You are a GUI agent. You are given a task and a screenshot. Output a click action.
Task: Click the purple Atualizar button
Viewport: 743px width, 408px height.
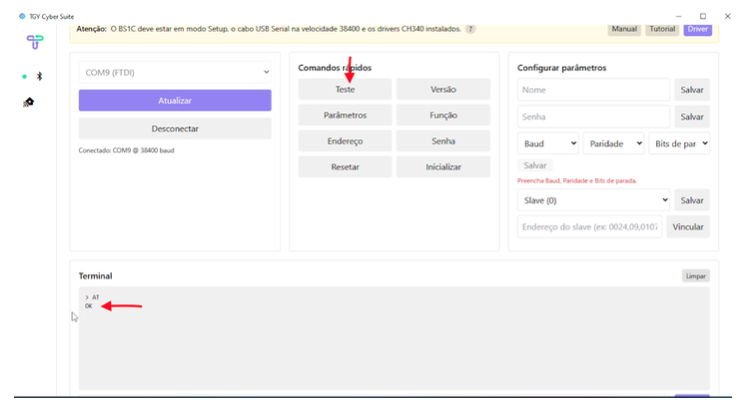pos(175,100)
